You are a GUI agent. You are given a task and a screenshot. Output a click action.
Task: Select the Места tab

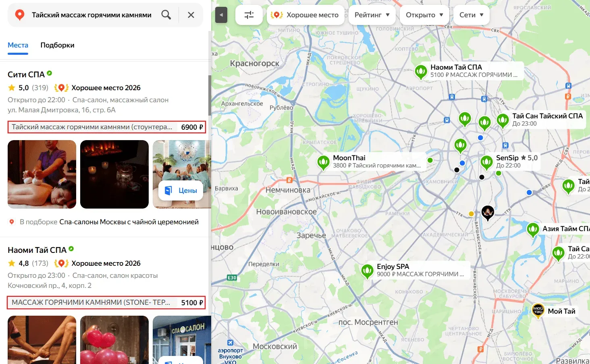[x=18, y=45]
